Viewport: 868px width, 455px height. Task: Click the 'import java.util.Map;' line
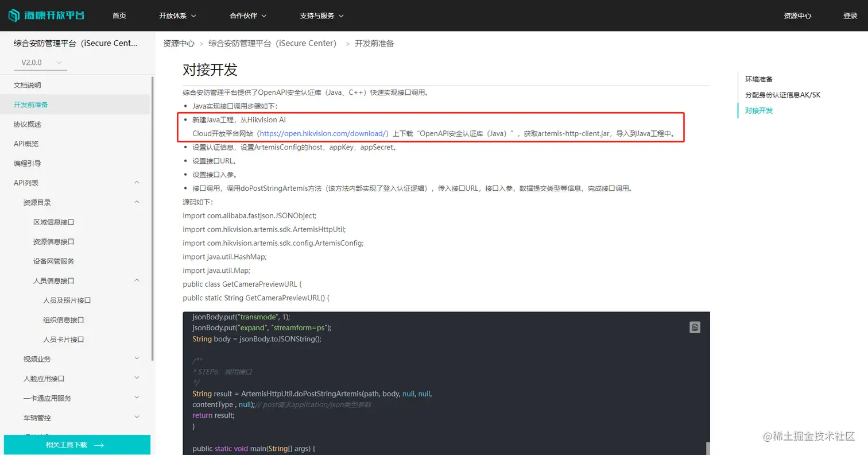pyautogui.click(x=216, y=271)
